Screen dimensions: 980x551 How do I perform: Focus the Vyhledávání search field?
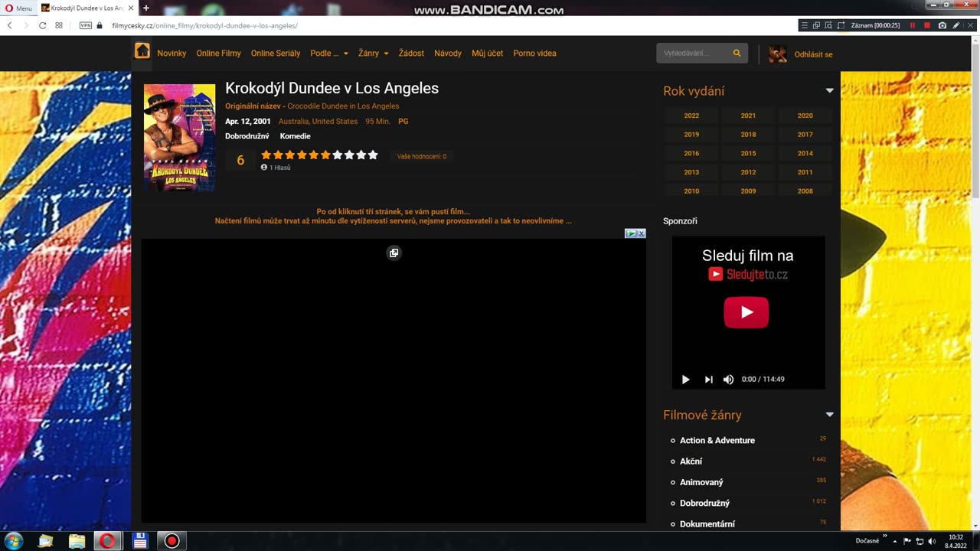pos(693,54)
